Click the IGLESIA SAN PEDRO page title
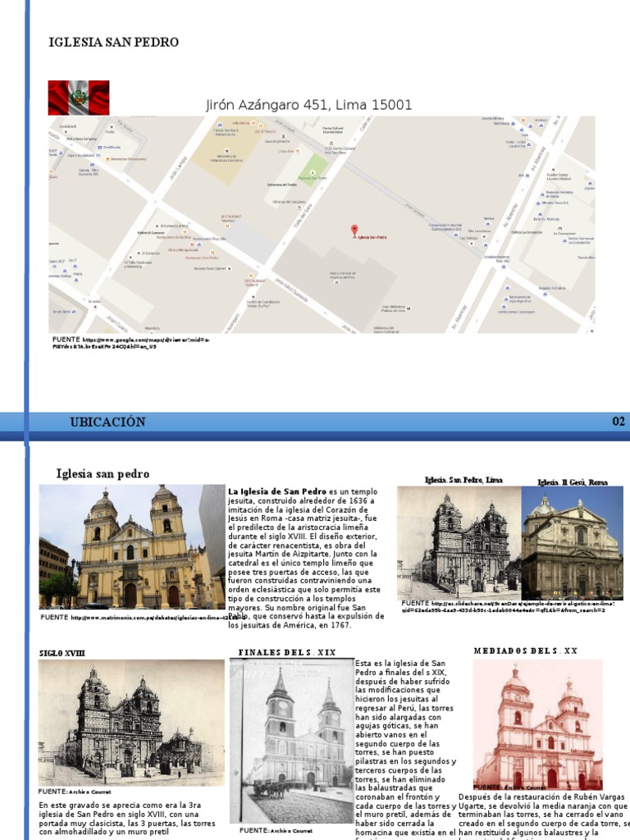Viewport: 630px width, 840px height. (113, 42)
